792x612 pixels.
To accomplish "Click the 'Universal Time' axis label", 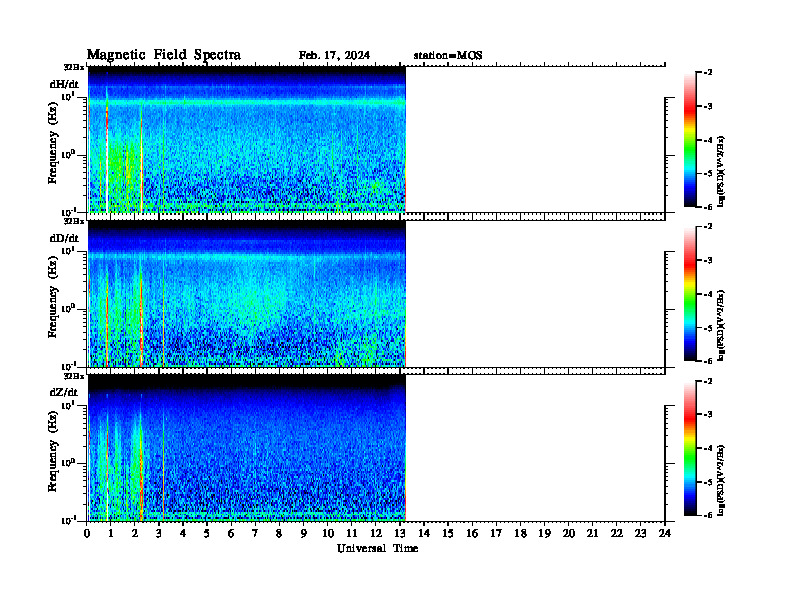I will (x=377, y=548).
